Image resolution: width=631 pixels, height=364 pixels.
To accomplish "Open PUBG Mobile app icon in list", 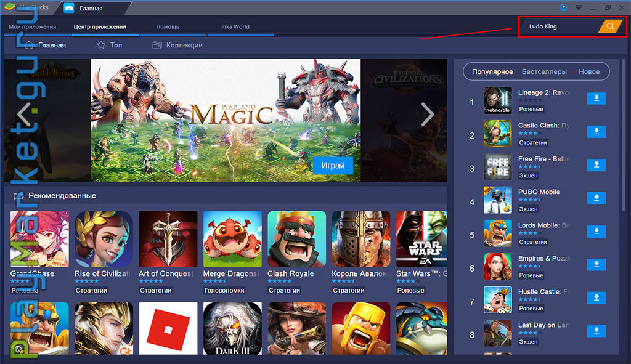I will [x=497, y=200].
